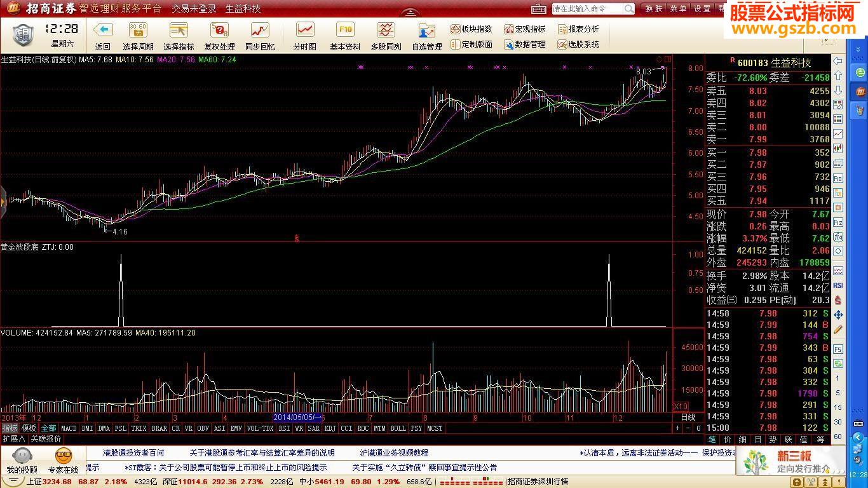
Task: Open 选股系统 stock screener
Action: [x=578, y=44]
